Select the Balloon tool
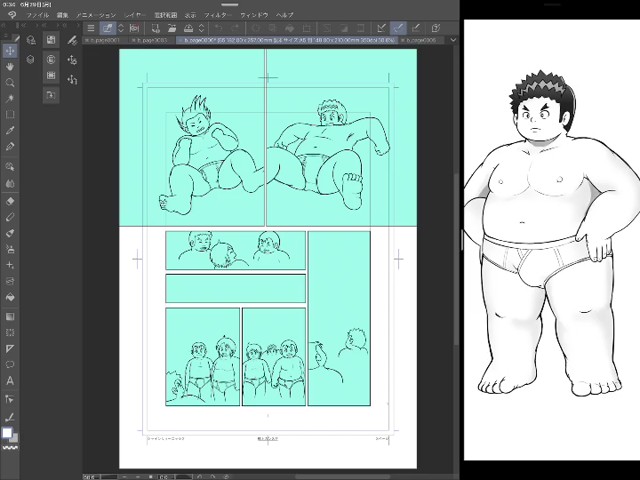 [x=10, y=364]
